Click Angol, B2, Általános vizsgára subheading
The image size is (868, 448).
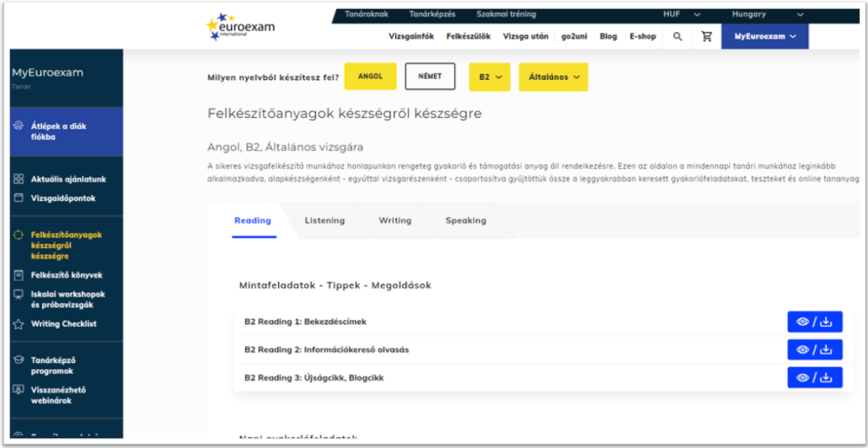285,148
